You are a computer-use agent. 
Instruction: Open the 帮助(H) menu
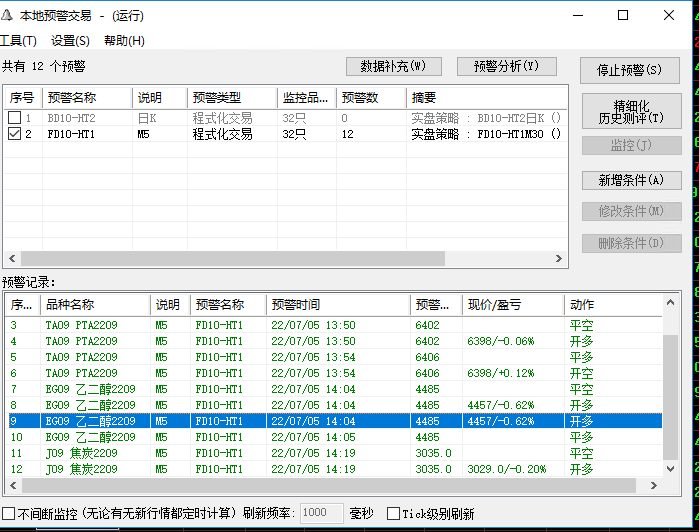tap(124, 41)
